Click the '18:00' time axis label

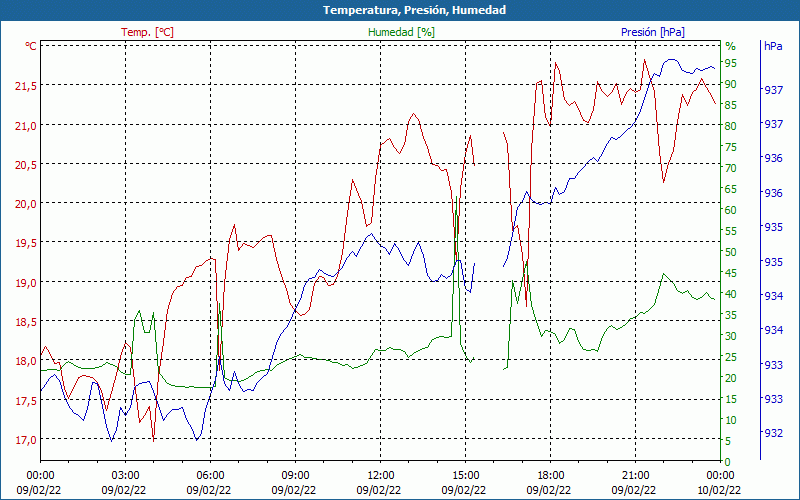(x=551, y=476)
